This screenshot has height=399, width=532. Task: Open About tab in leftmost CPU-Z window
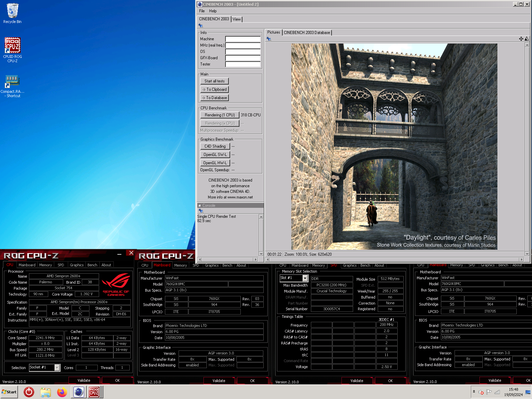[106, 265]
